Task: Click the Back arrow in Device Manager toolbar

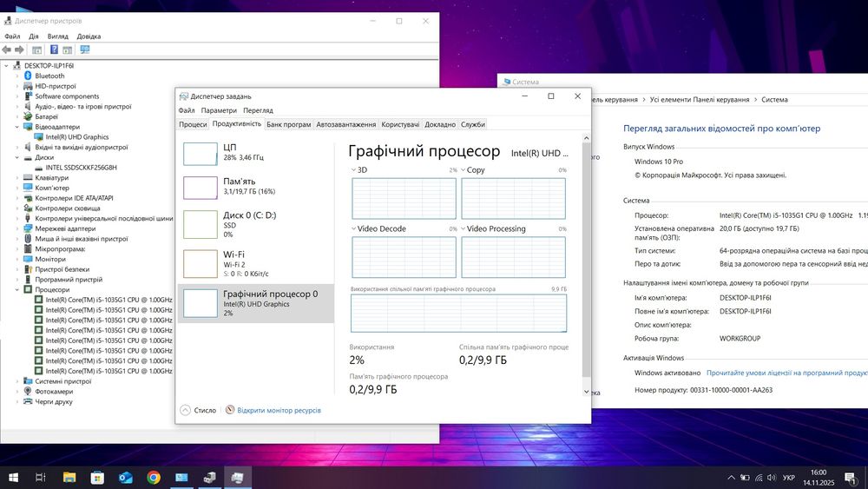Action: [x=7, y=50]
